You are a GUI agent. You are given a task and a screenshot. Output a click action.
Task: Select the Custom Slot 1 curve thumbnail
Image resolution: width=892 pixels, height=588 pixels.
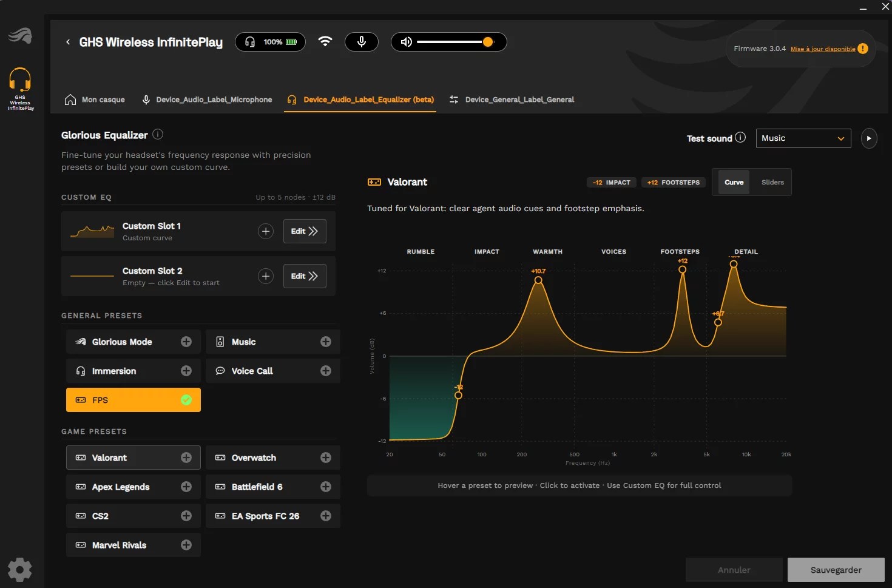click(92, 231)
